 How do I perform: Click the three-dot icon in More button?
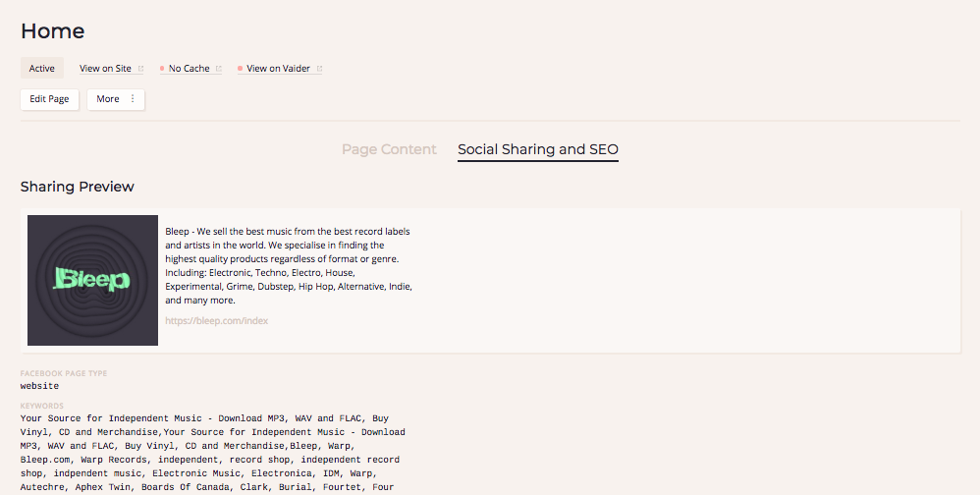(x=133, y=99)
